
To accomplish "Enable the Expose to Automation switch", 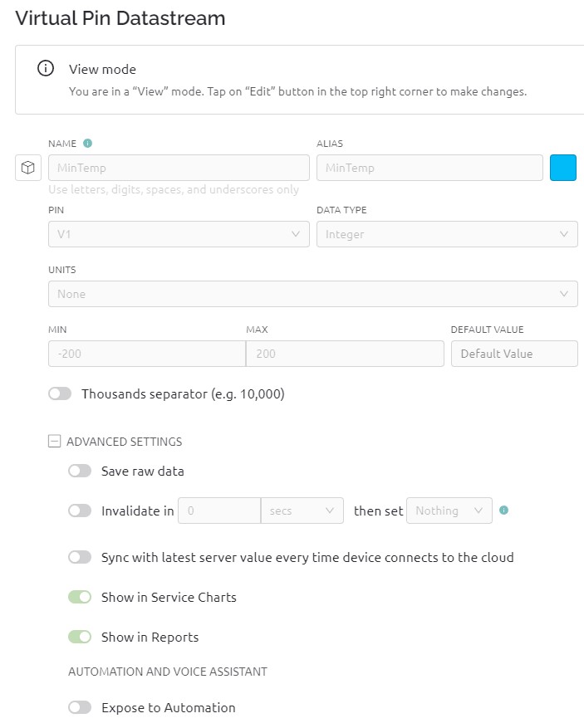I will (x=80, y=708).
